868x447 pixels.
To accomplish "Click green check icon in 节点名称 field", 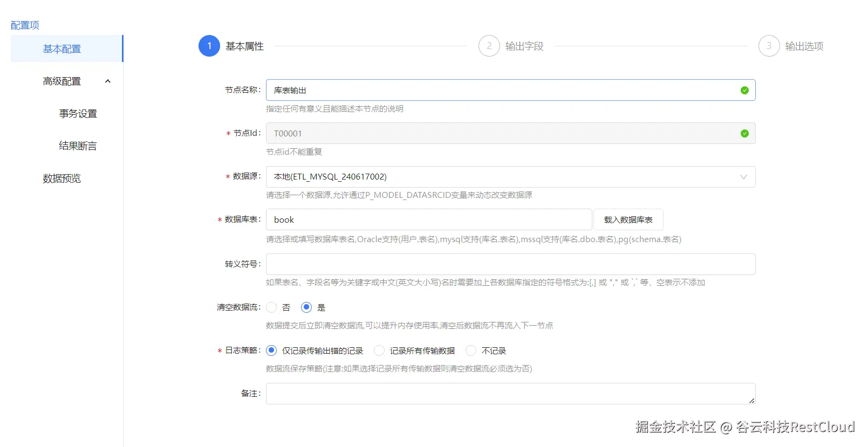I will point(744,90).
